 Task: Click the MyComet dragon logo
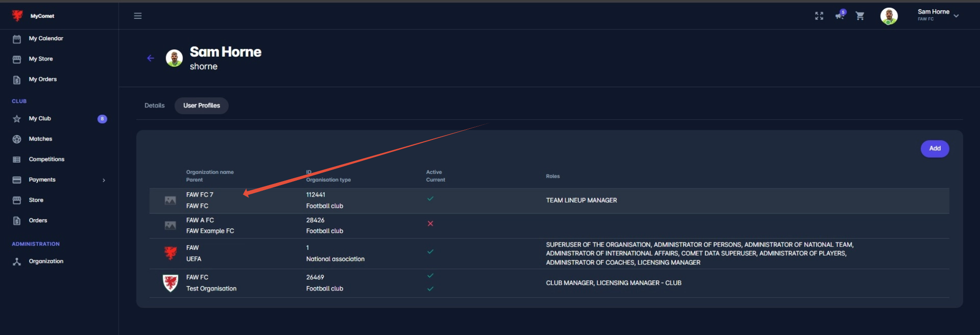tap(17, 15)
